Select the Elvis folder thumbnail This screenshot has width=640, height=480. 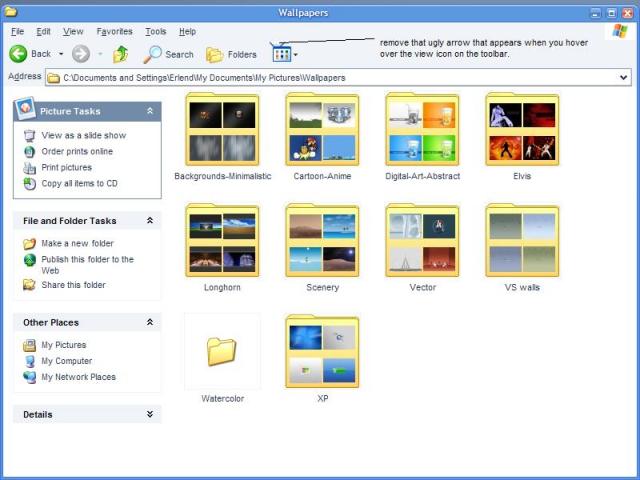[x=522, y=129]
